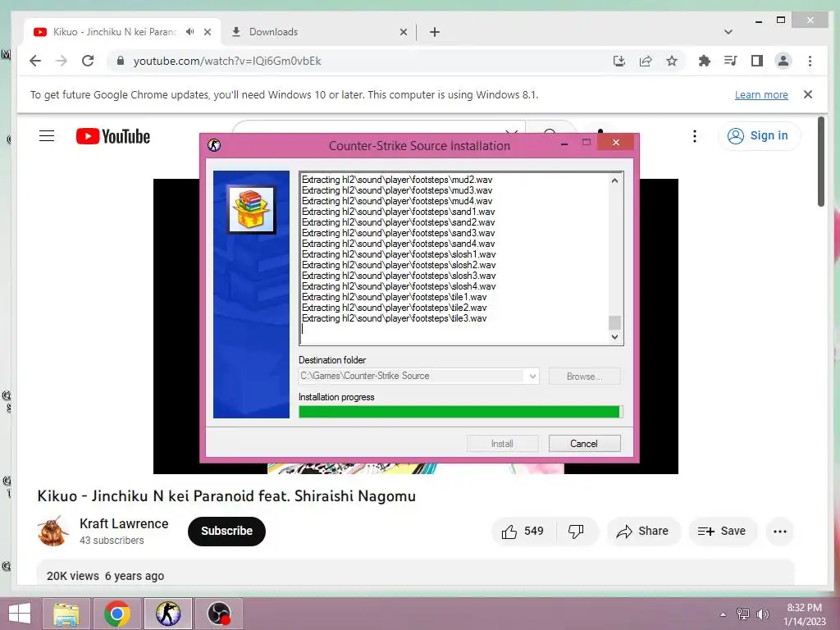View site information lock icon
The width and height of the screenshot is (840, 630).
coord(121,61)
